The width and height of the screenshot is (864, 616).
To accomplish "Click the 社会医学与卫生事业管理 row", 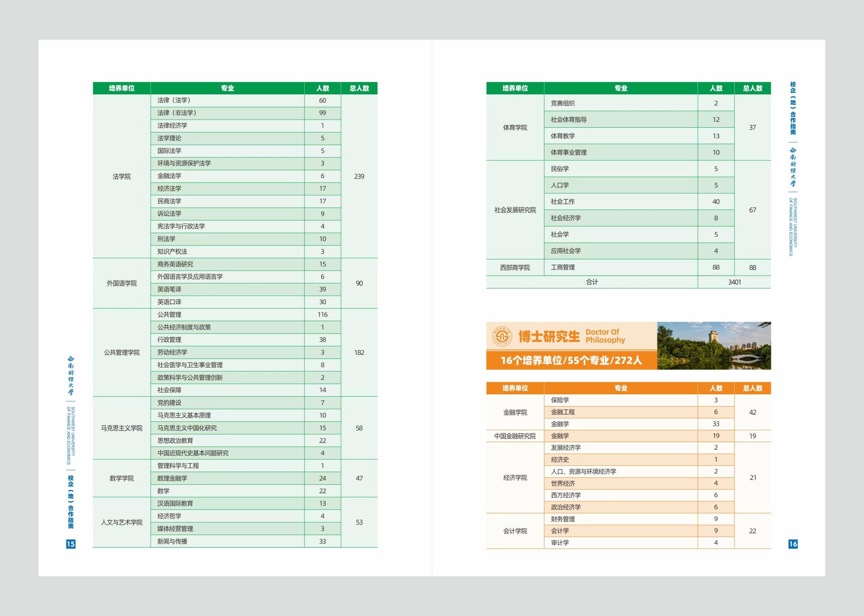I will [x=246, y=365].
